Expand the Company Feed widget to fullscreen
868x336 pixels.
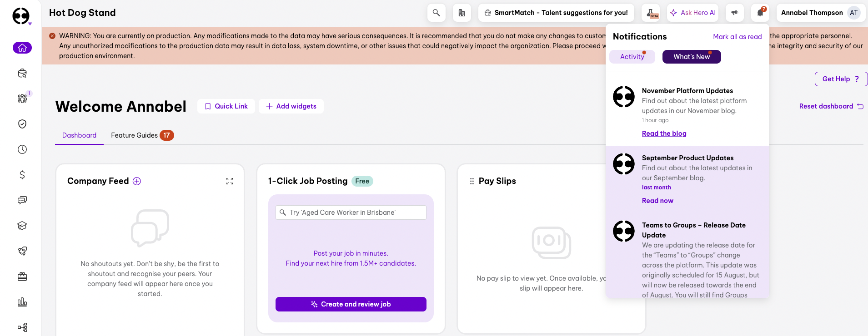[x=230, y=181]
